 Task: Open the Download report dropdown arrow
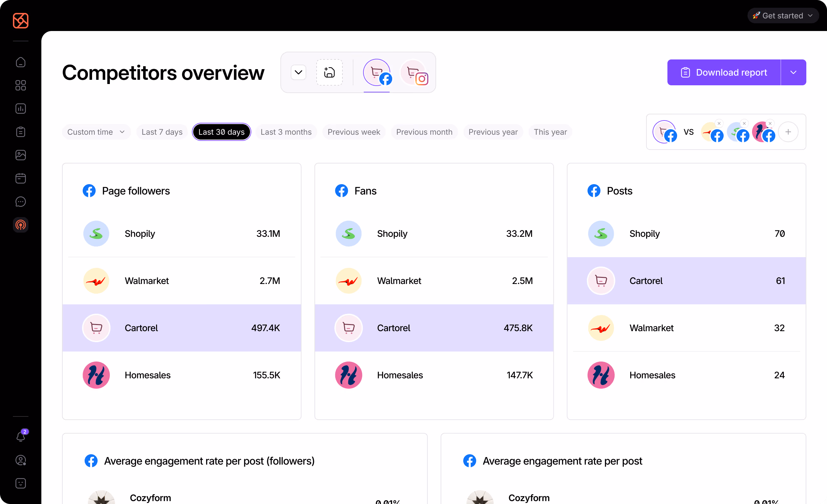click(793, 72)
